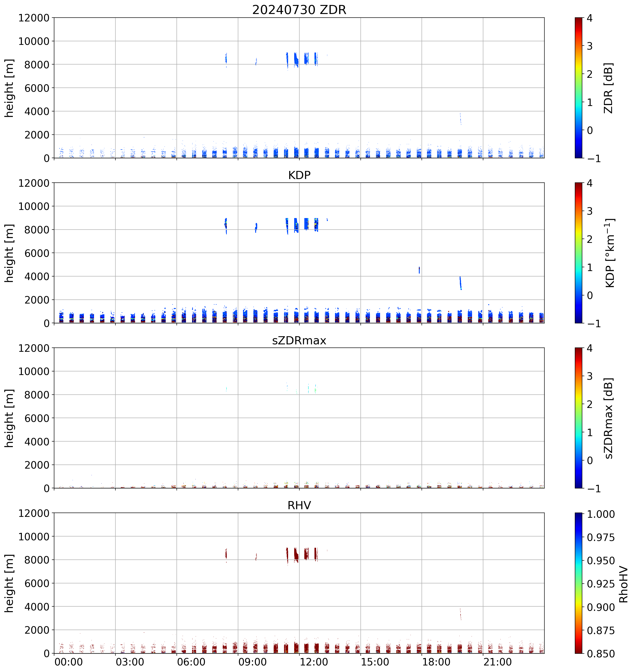Click the 12000 tick label on the KDP height axis
The height and width of the screenshot is (672, 633).
(34, 183)
